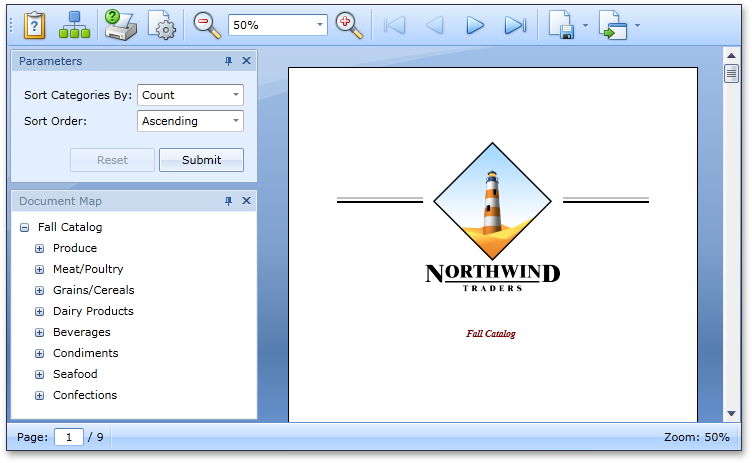Select the Seafood tree item
752x463 pixels.
[x=75, y=374]
